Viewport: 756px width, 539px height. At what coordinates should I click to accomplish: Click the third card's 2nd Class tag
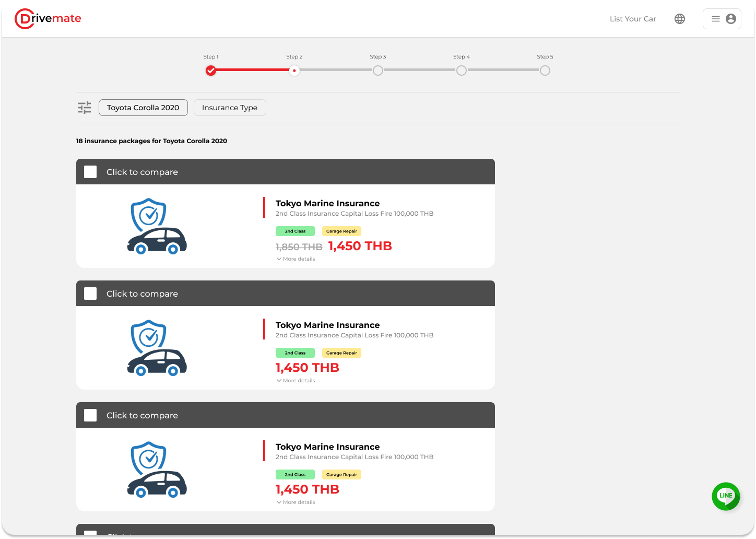295,475
